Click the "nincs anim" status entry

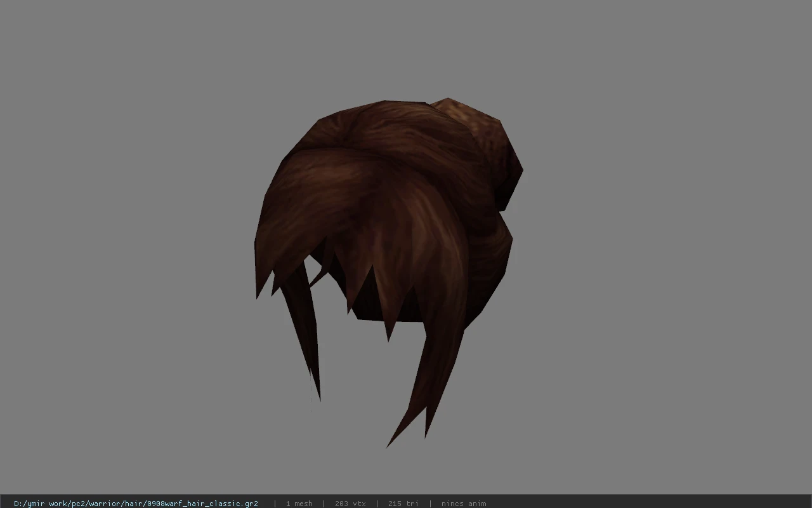[x=464, y=504]
